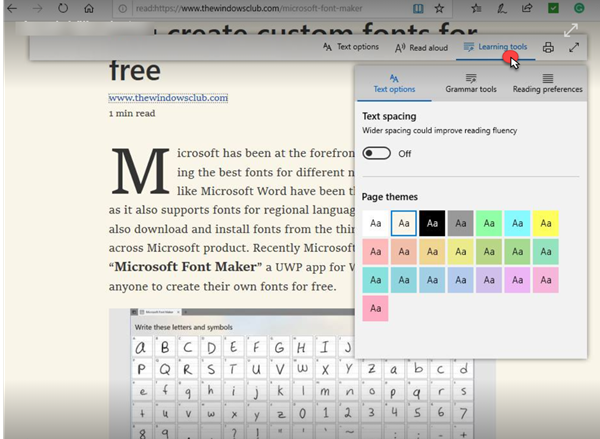Apply the bright yellow page theme swatch
The width and height of the screenshot is (600, 439).
coord(546,223)
